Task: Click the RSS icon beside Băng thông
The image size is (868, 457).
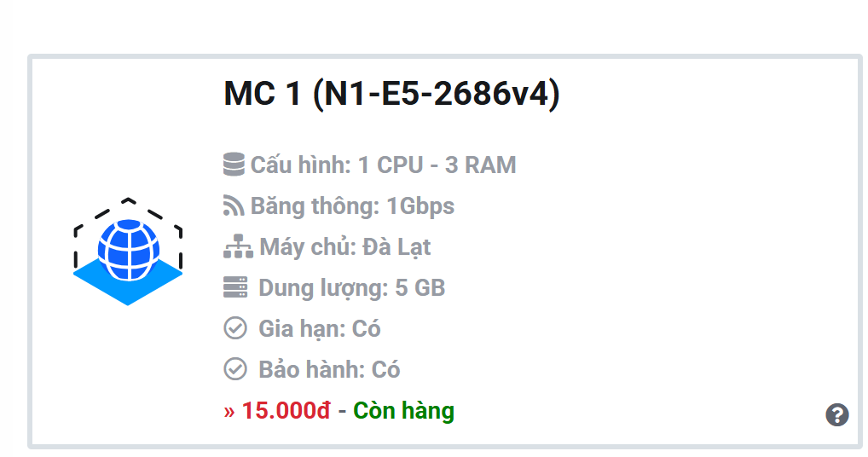Action: (234, 205)
